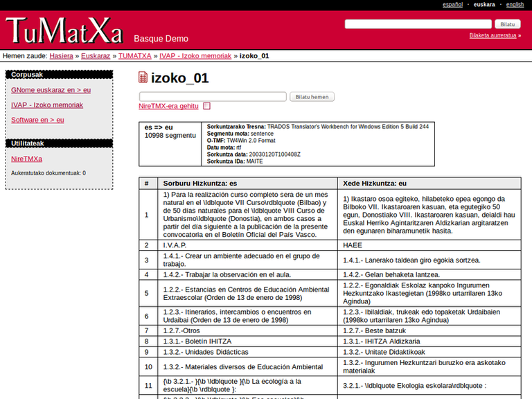This screenshot has height=399, width=532.
Task: Click the Aukeratutako dokumentuak: 0 text
Action: tap(48, 173)
